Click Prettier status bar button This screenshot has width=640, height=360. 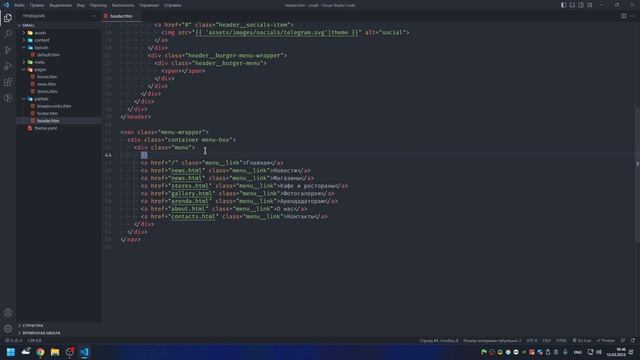tap(606, 340)
